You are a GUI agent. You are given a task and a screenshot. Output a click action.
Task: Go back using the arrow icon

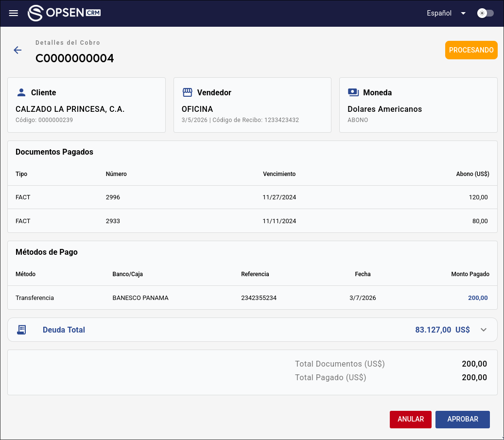click(17, 50)
